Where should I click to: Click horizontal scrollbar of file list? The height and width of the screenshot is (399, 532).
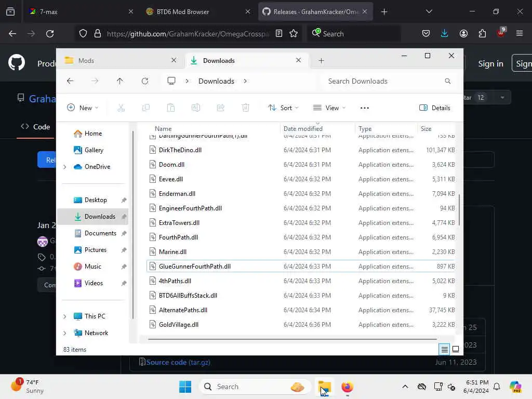pos(292,339)
